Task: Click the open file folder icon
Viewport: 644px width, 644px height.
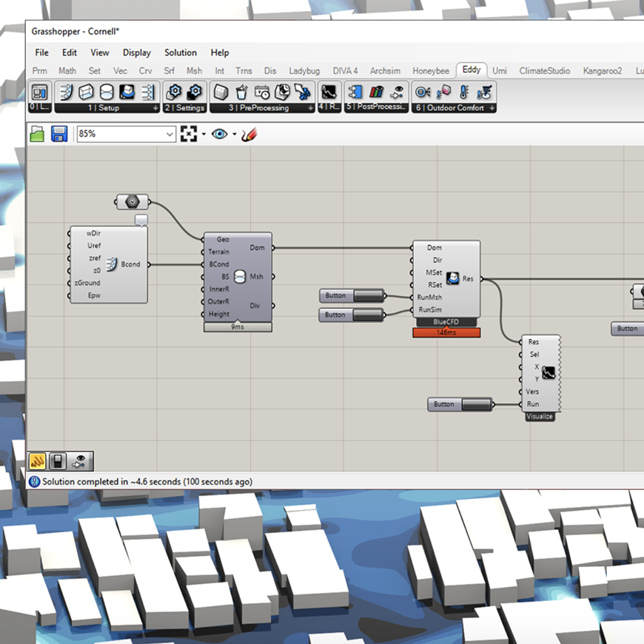Action: [x=37, y=134]
